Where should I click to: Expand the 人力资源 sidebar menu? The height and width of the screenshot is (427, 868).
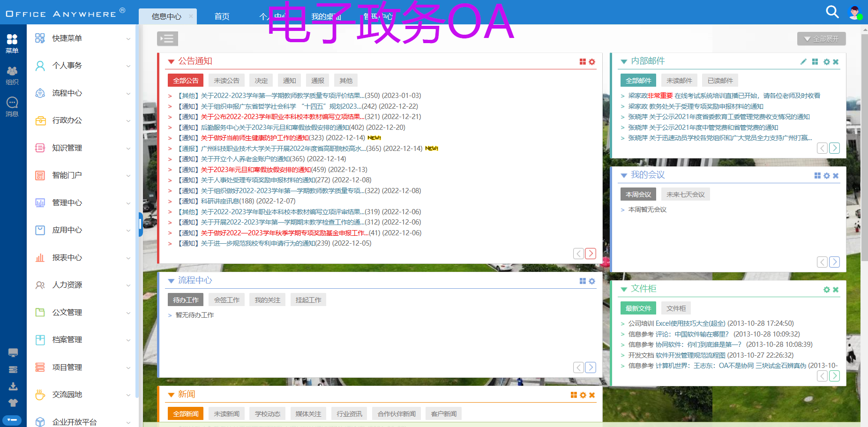(x=82, y=285)
